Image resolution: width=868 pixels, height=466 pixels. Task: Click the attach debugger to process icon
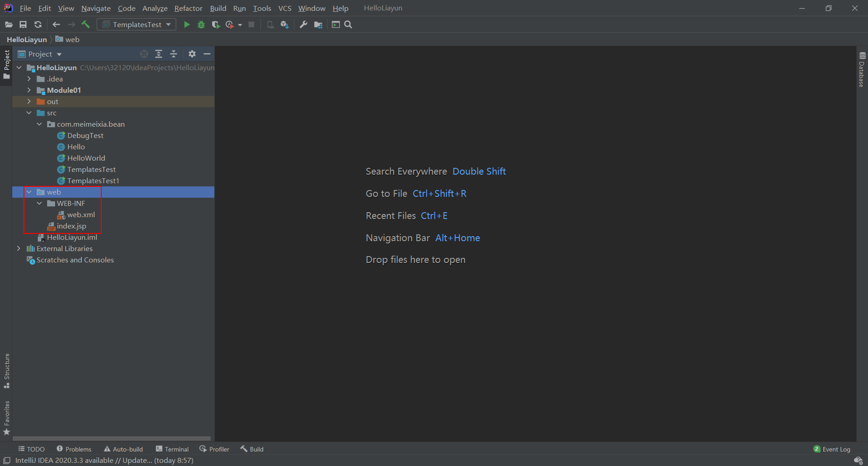tap(270, 24)
